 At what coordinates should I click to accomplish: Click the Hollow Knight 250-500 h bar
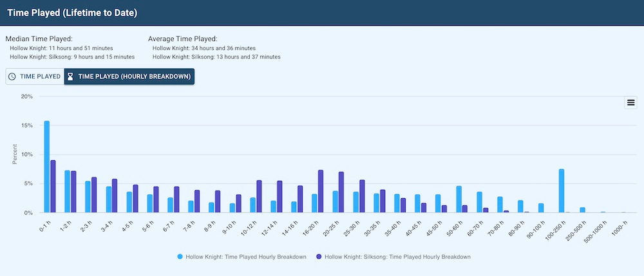point(582,210)
